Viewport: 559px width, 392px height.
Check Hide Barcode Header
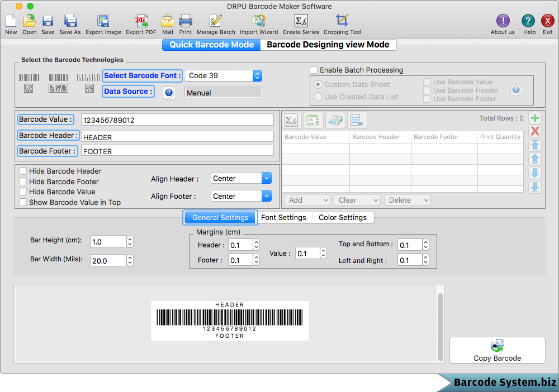click(23, 171)
